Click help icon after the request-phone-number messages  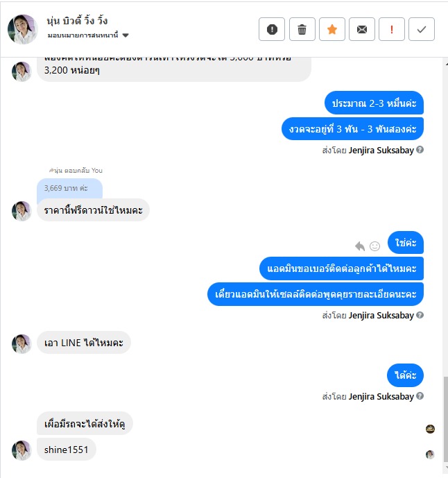(x=420, y=315)
